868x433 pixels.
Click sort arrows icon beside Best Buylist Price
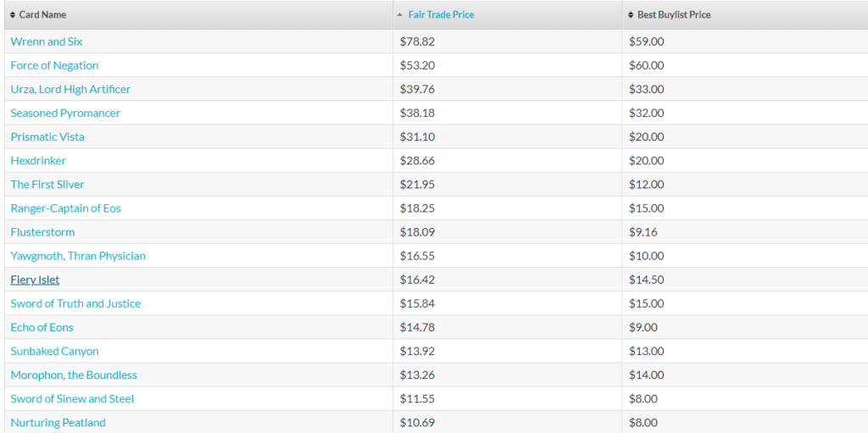(x=631, y=15)
